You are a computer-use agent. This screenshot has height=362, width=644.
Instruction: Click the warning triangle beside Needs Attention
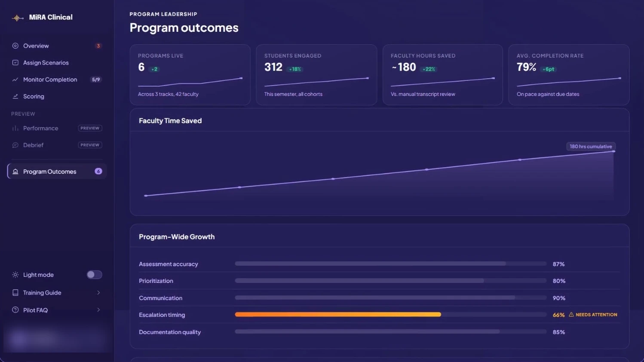coord(571,315)
